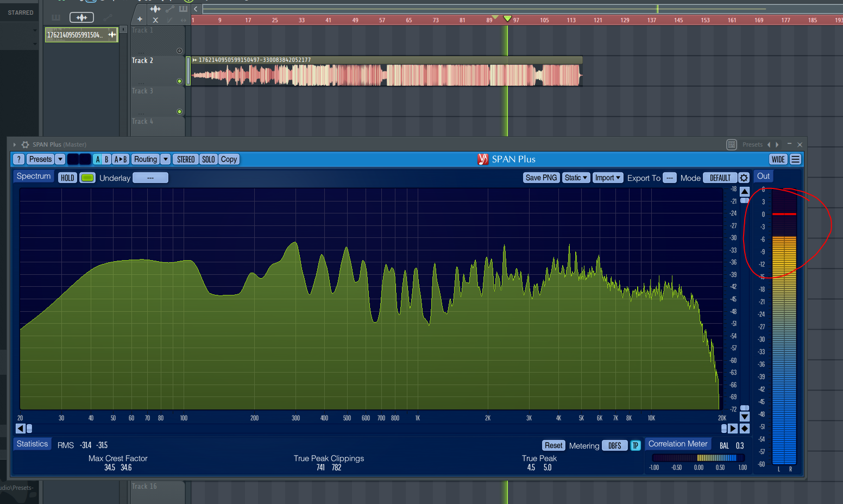Select the audio clip on Track 2

pyautogui.click(x=387, y=71)
